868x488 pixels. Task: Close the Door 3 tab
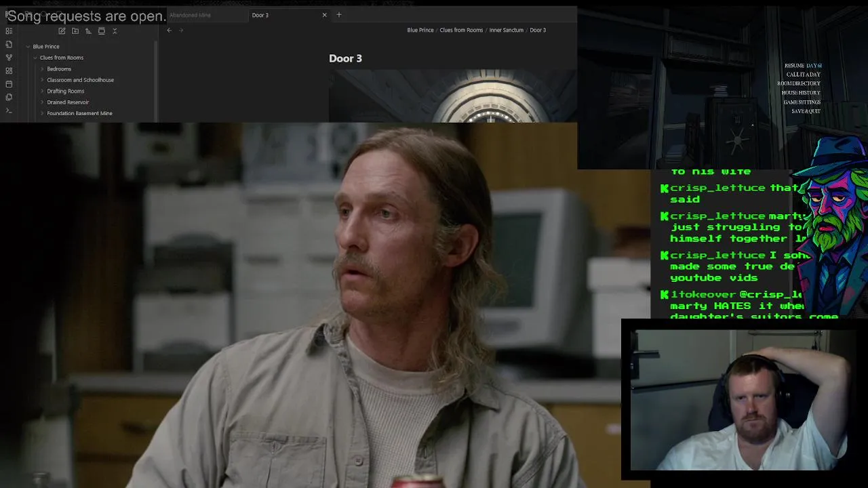point(324,15)
